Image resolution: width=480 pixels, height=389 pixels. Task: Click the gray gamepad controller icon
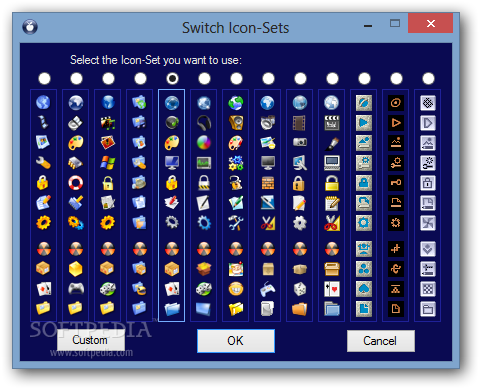coord(76,289)
